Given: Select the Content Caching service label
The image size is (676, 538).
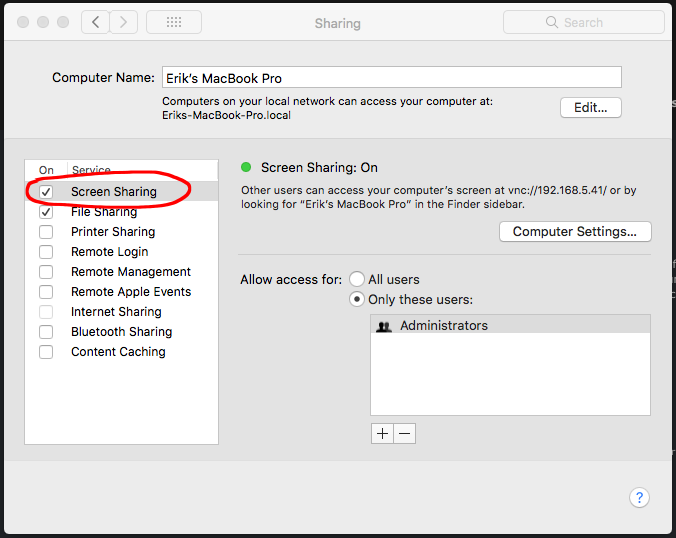Looking at the screenshot, I should [118, 352].
